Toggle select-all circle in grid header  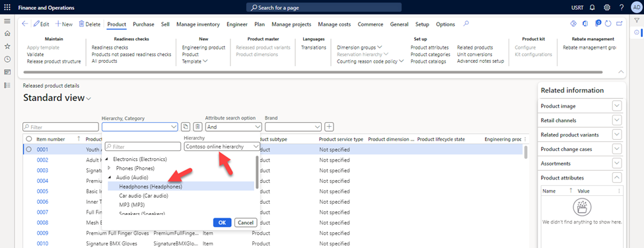pyautogui.click(x=29, y=139)
